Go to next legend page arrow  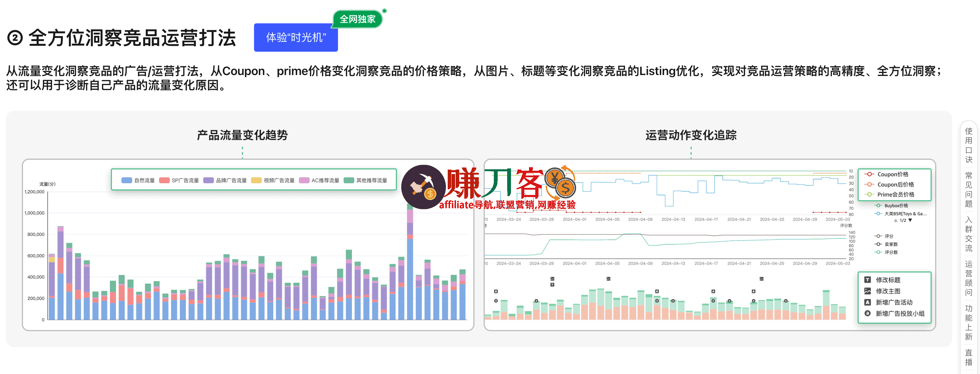(910, 220)
